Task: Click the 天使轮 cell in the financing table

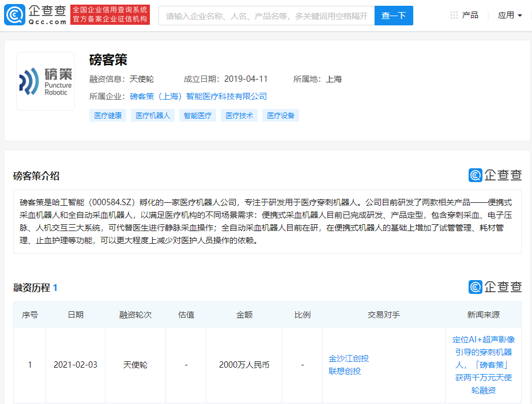Action: (x=135, y=365)
